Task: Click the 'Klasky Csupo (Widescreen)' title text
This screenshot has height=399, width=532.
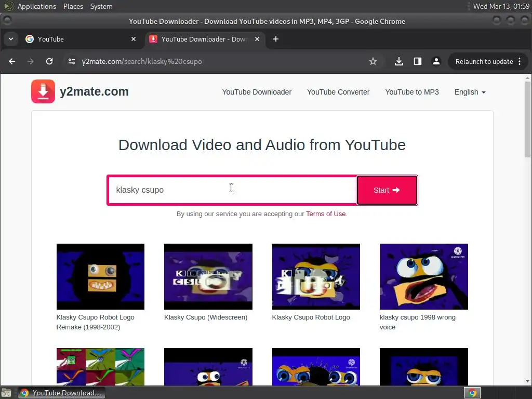Action: click(x=206, y=317)
